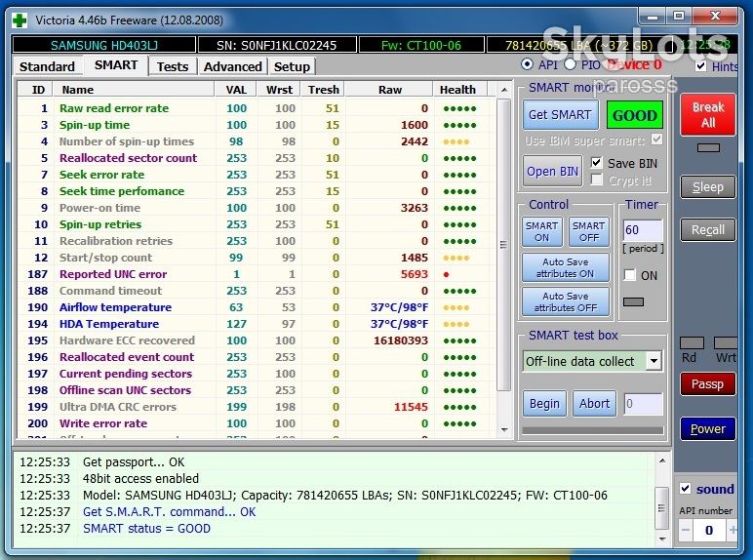Toggle the Save BIN checkbox
The height and width of the screenshot is (560, 753).
596,163
